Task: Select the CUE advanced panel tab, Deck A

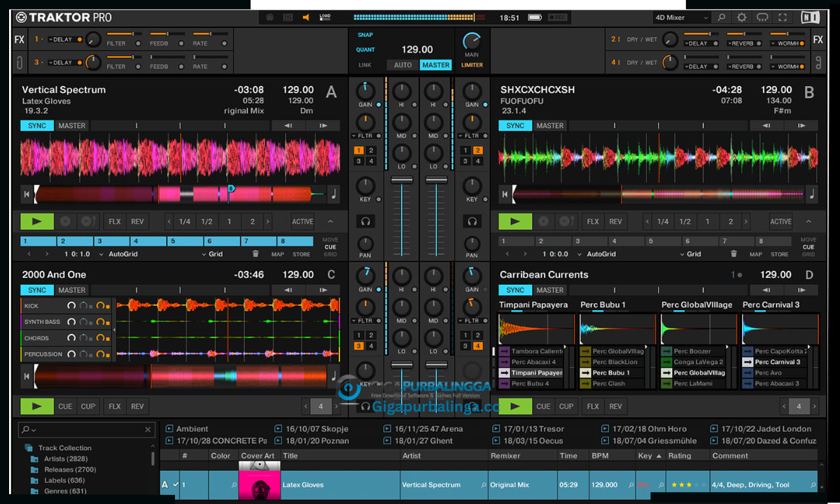Action: click(330, 247)
